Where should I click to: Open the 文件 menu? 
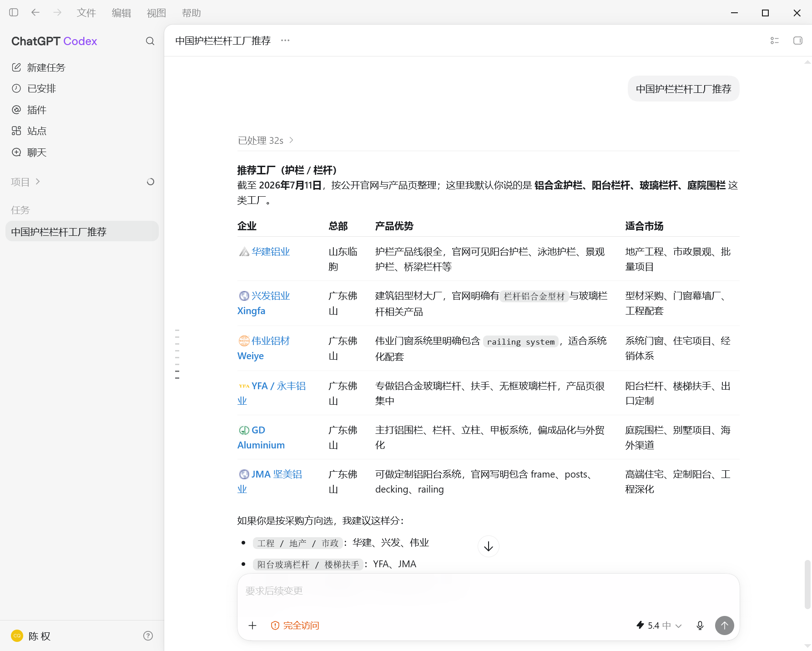point(86,13)
